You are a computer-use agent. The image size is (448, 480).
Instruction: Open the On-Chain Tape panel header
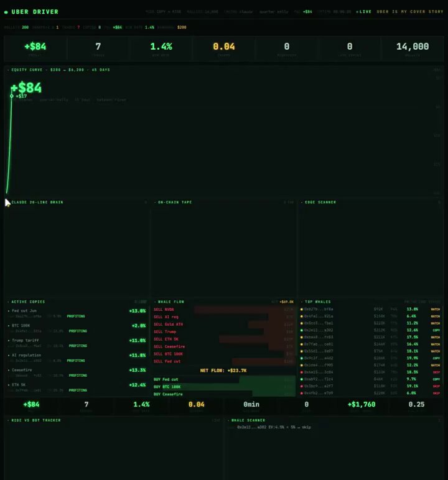click(174, 202)
